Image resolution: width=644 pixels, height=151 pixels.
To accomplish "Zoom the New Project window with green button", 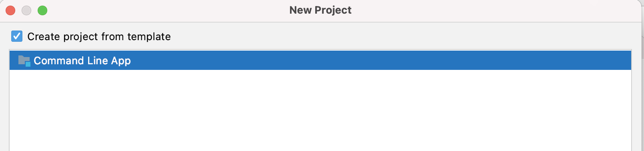I will tap(42, 10).
